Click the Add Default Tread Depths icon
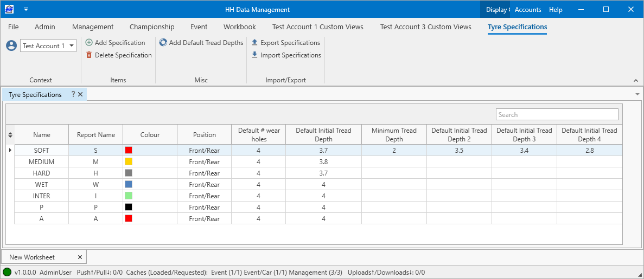644x279 pixels. click(163, 43)
